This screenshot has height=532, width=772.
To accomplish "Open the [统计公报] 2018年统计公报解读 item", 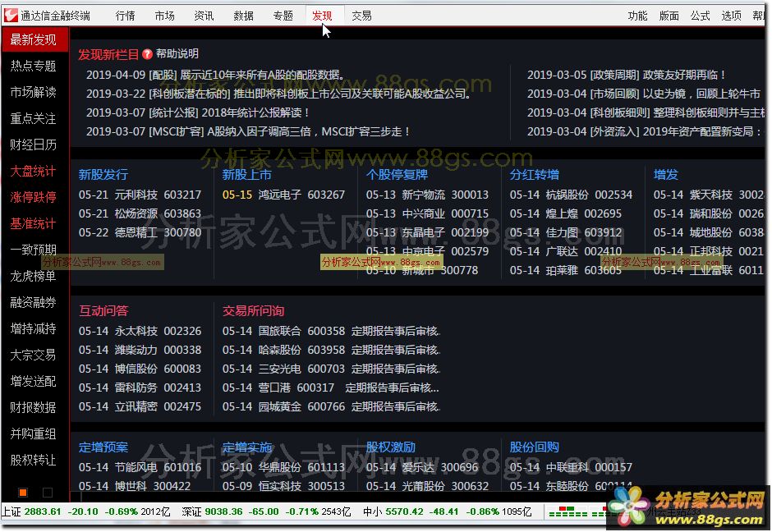I will (x=197, y=112).
